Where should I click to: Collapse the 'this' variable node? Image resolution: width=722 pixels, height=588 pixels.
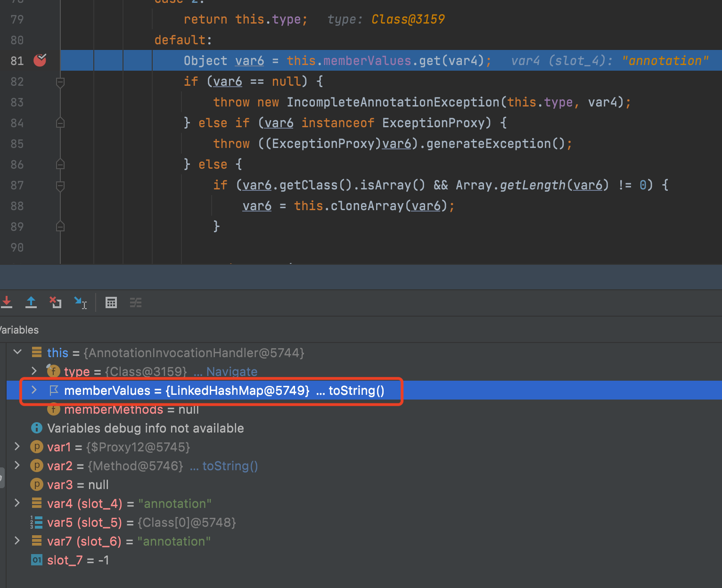17,352
